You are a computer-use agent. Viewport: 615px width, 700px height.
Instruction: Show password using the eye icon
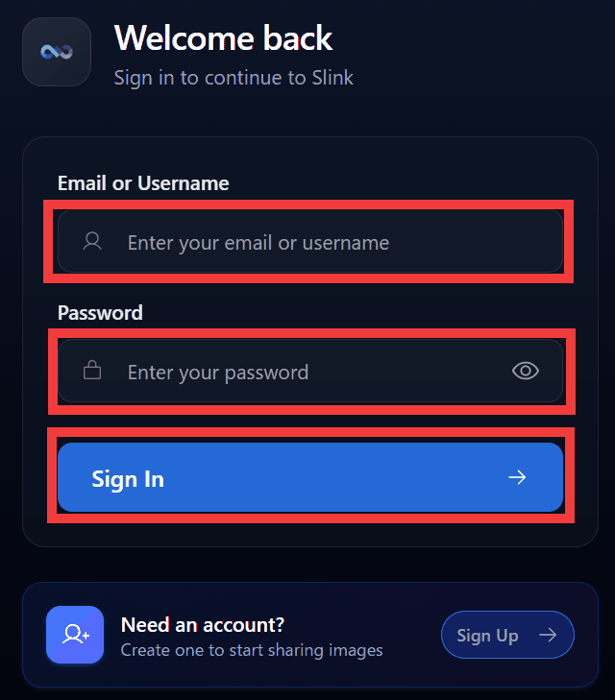[x=526, y=371]
